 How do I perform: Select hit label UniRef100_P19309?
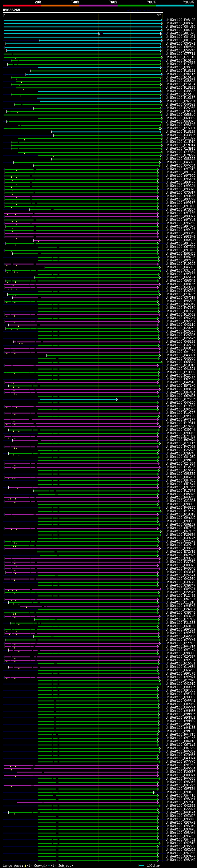[x=180, y=264]
